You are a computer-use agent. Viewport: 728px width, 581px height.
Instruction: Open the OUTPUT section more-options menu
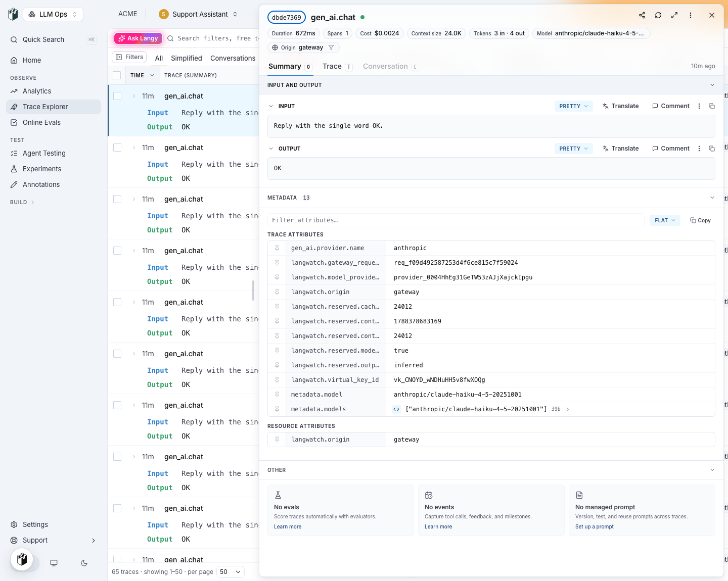tap(699, 149)
